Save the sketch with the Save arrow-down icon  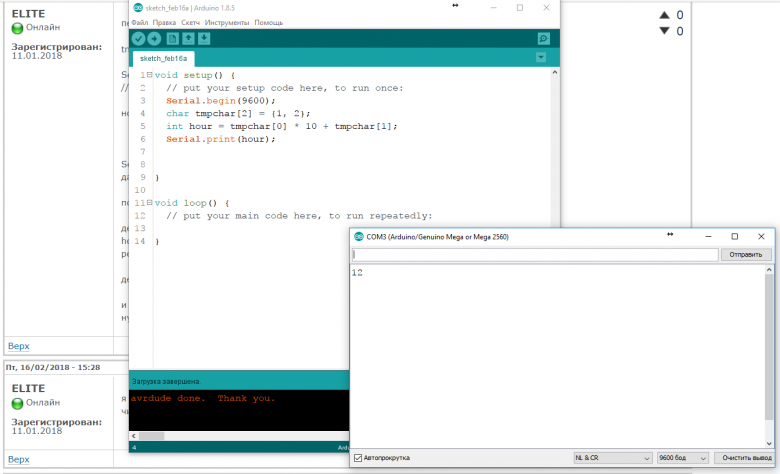(204, 38)
